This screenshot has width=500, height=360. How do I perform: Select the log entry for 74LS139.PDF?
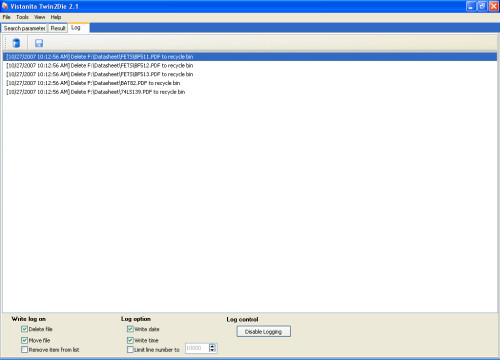pyautogui.click(x=250, y=92)
